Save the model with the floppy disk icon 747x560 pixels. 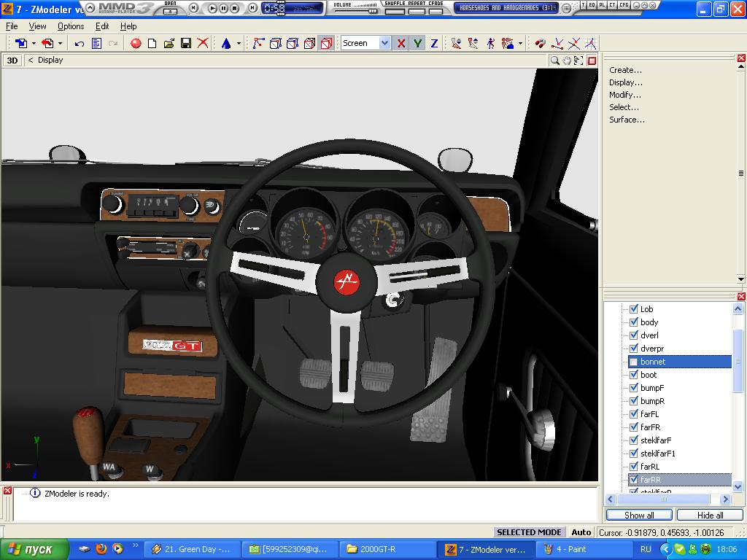point(186,44)
